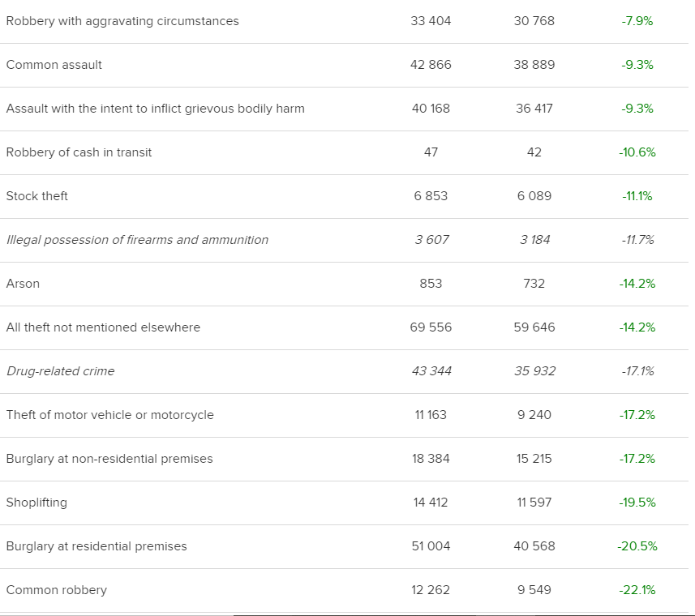Select the 853 Arson count value
The image size is (695, 616).
[431, 284]
